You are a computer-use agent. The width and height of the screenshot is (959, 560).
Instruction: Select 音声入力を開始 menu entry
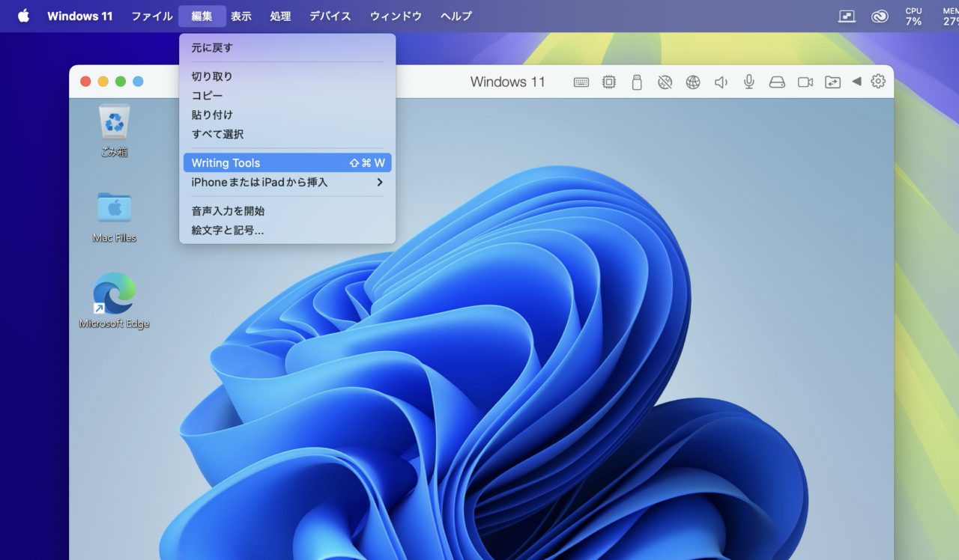pyautogui.click(x=287, y=211)
